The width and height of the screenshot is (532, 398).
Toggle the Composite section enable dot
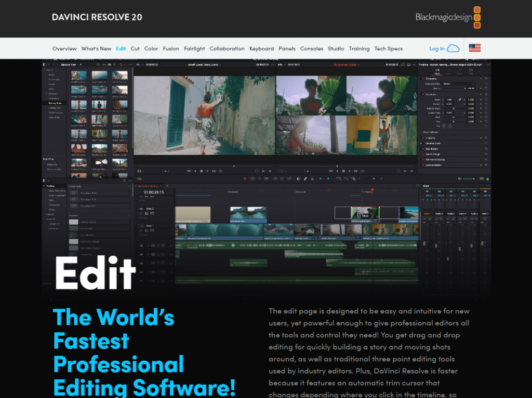(422, 78)
